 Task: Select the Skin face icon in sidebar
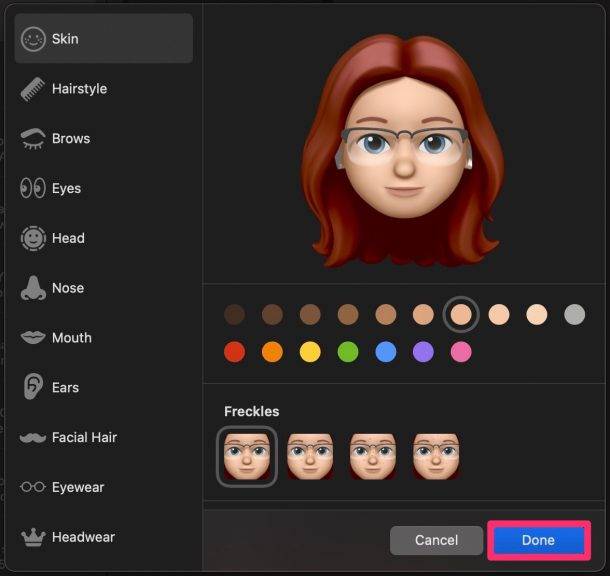pyautogui.click(x=34, y=39)
